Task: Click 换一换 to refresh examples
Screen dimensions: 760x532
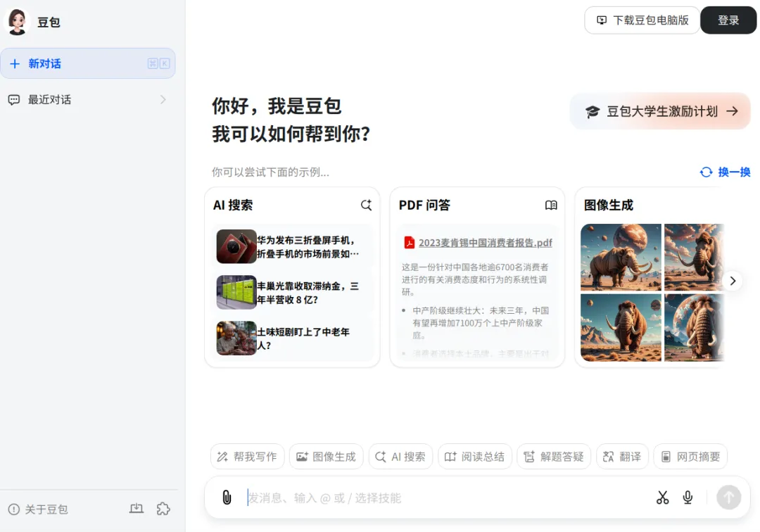Action: click(725, 172)
